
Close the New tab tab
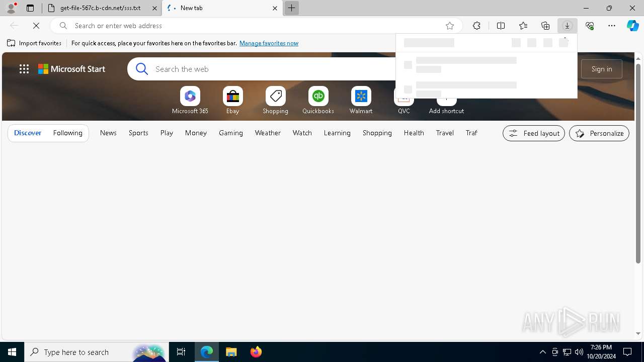tap(275, 8)
